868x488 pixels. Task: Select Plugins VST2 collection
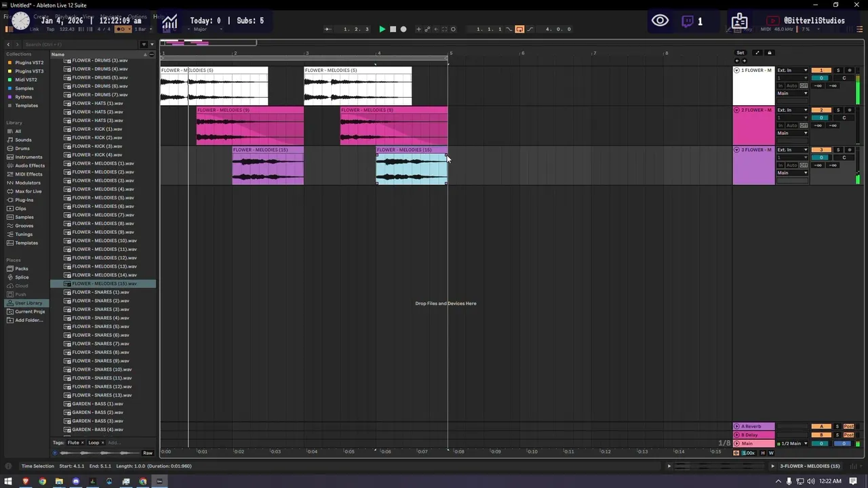click(x=29, y=62)
